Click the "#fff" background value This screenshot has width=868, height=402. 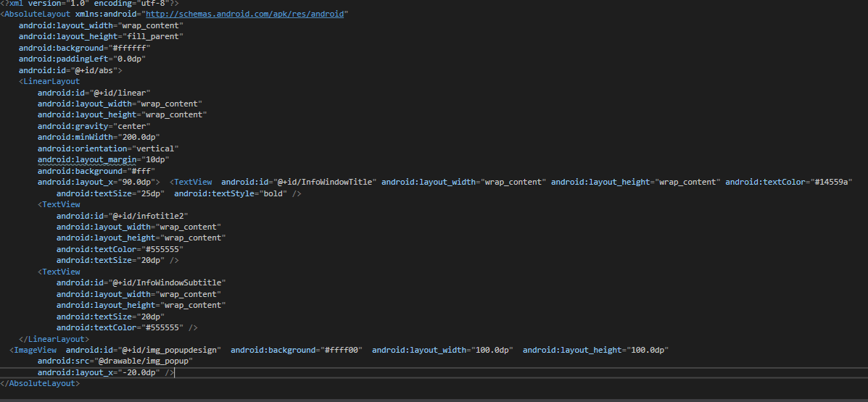[x=141, y=171]
